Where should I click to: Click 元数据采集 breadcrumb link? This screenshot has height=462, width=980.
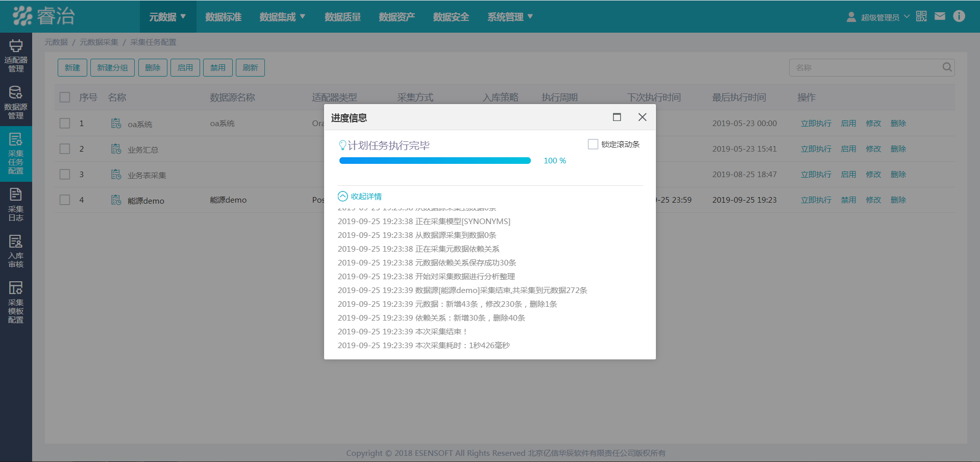pyautogui.click(x=99, y=42)
